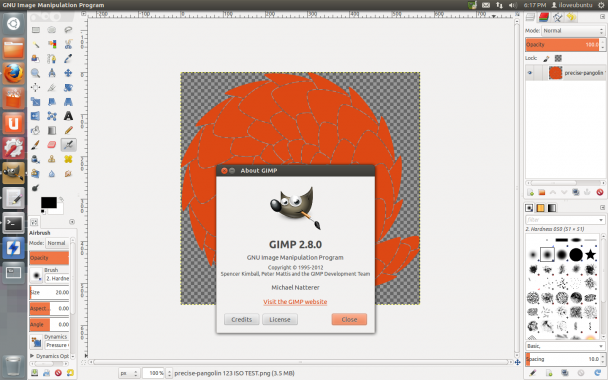The width and height of the screenshot is (608, 380).
Task: Select the Text tool in toolbox
Action: tap(68, 116)
